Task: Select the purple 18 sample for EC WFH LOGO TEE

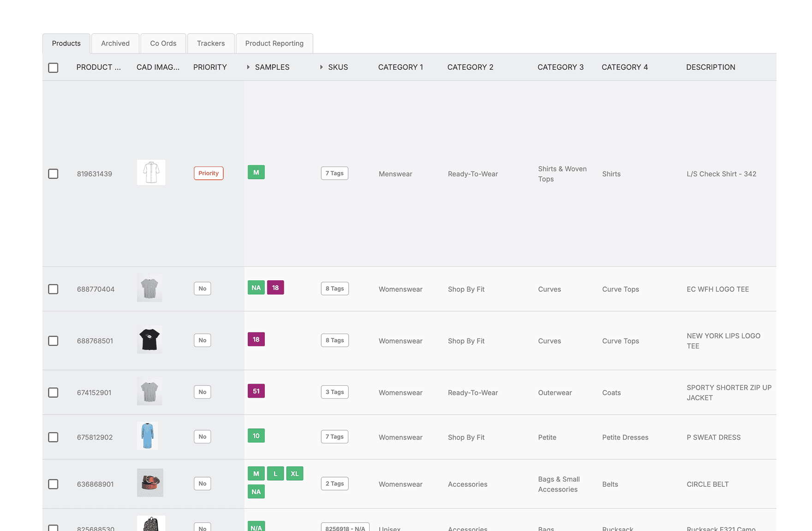Action: click(x=275, y=288)
